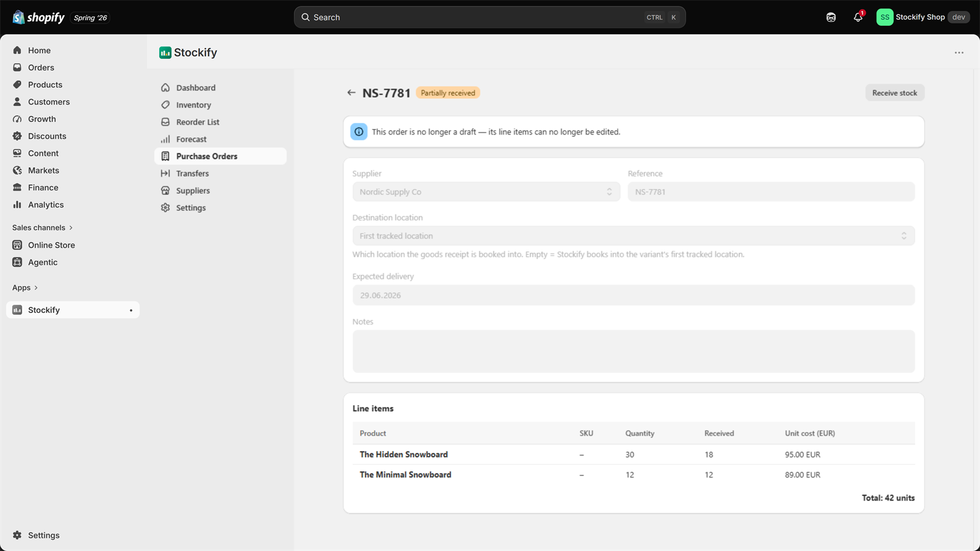
Task: Click the Dashboard home icon in Stockify
Action: point(165,88)
